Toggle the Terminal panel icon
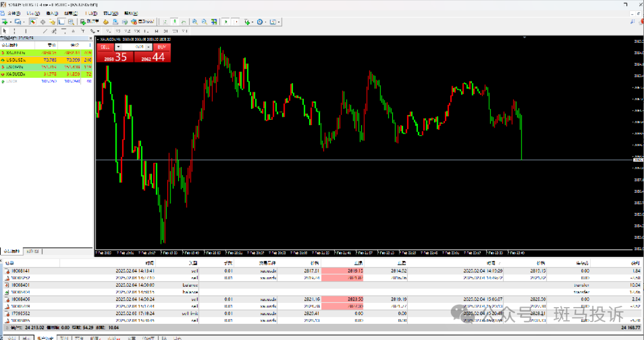 coord(62,22)
